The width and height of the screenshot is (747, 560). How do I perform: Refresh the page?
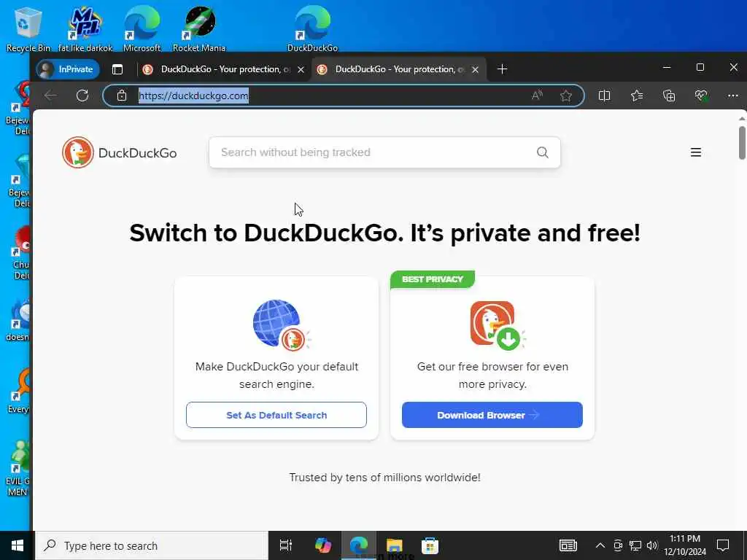coord(82,96)
